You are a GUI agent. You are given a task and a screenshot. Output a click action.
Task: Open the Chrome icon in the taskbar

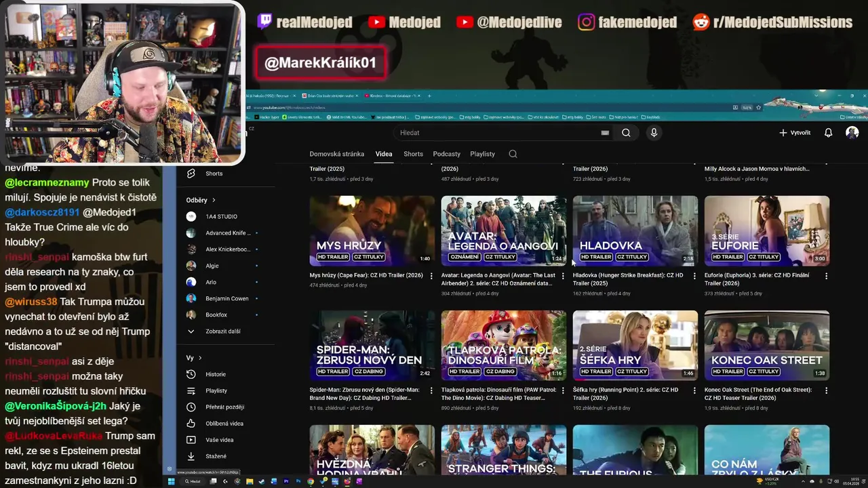(311, 481)
